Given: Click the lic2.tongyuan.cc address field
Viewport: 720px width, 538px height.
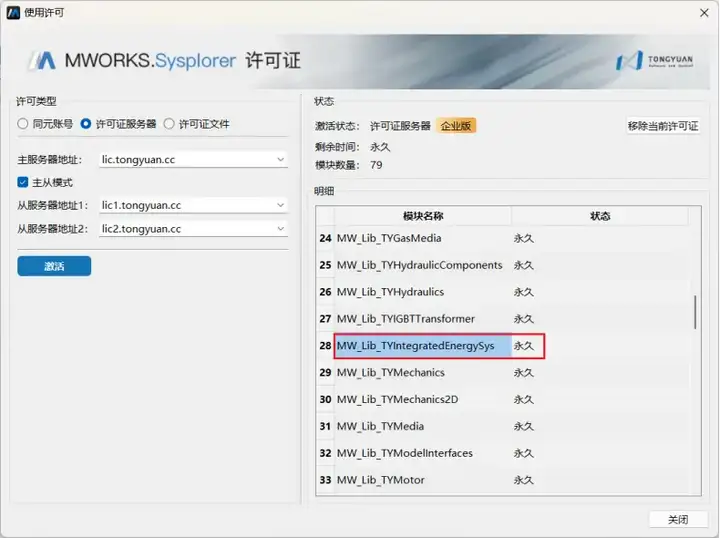Looking at the screenshot, I should [x=193, y=229].
